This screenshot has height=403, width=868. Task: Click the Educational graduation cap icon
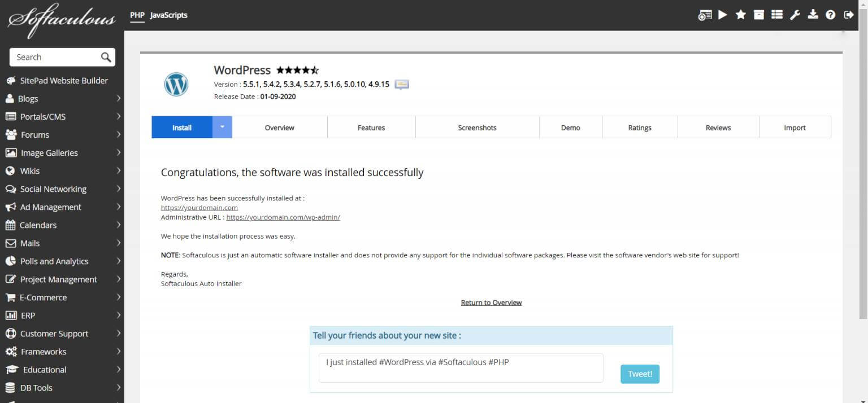pos(12,370)
